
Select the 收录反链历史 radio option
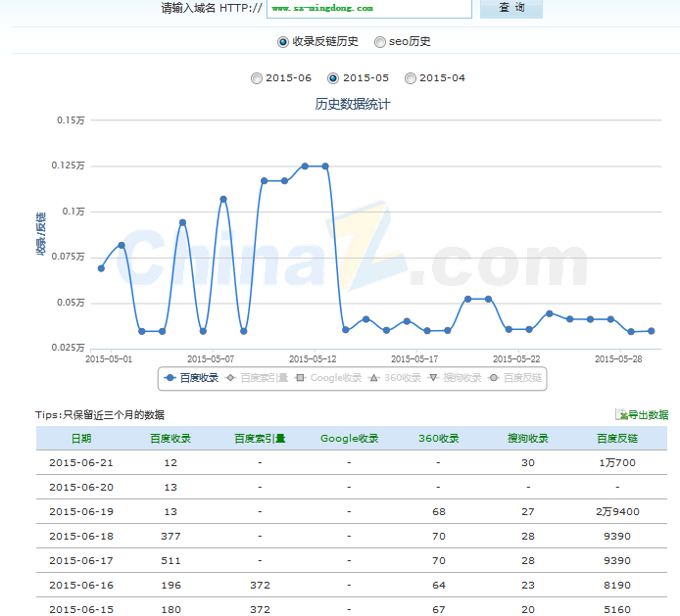tap(283, 42)
